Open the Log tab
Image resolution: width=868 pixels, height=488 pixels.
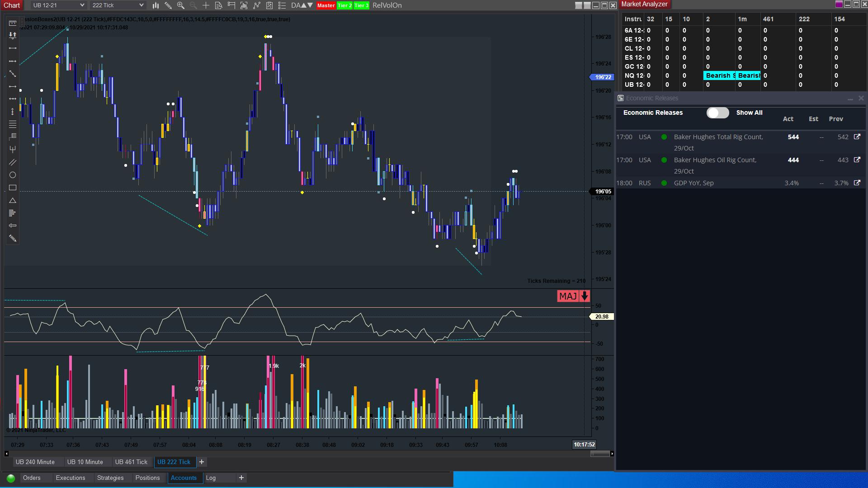point(211,478)
